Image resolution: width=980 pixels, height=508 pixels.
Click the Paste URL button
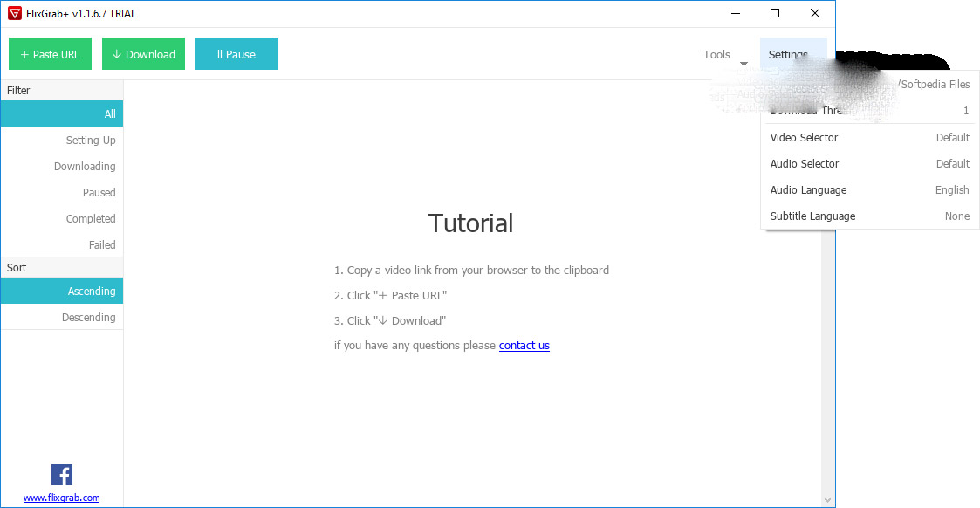[x=50, y=54]
